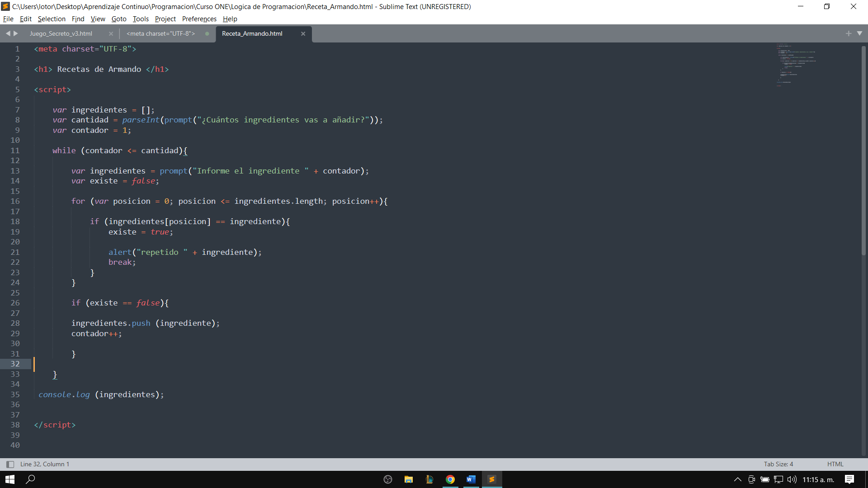Click 'console.log' text on line 35
The height and width of the screenshot is (488, 868).
[x=64, y=394]
